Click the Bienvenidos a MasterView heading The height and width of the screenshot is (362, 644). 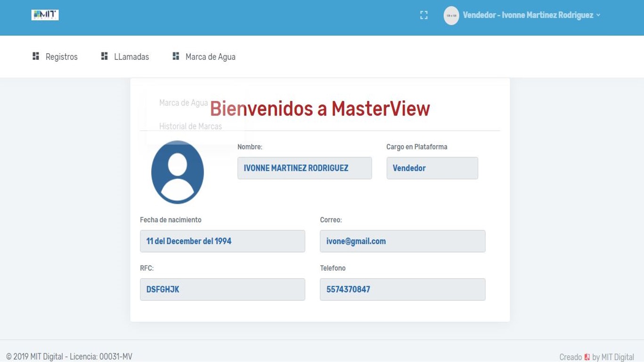320,109
